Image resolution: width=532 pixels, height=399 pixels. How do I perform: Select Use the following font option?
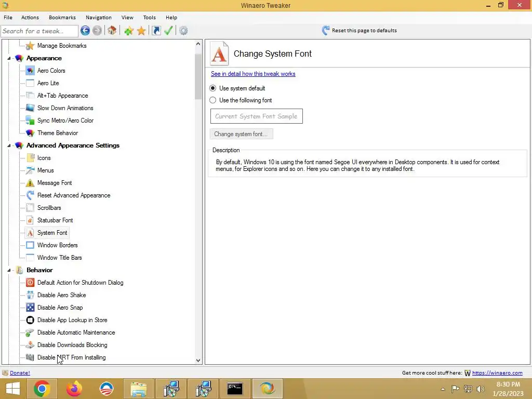(212, 100)
